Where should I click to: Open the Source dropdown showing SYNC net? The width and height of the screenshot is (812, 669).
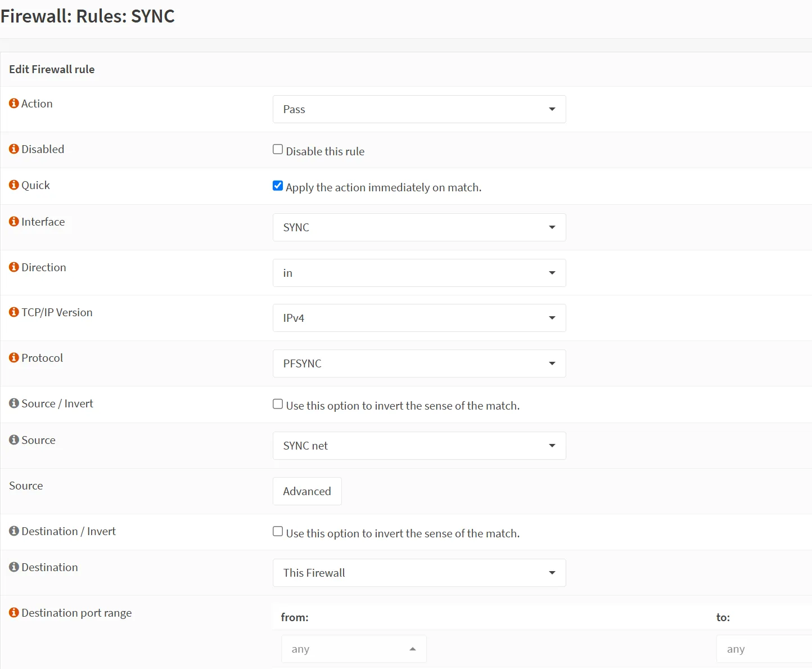coord(419,446)
